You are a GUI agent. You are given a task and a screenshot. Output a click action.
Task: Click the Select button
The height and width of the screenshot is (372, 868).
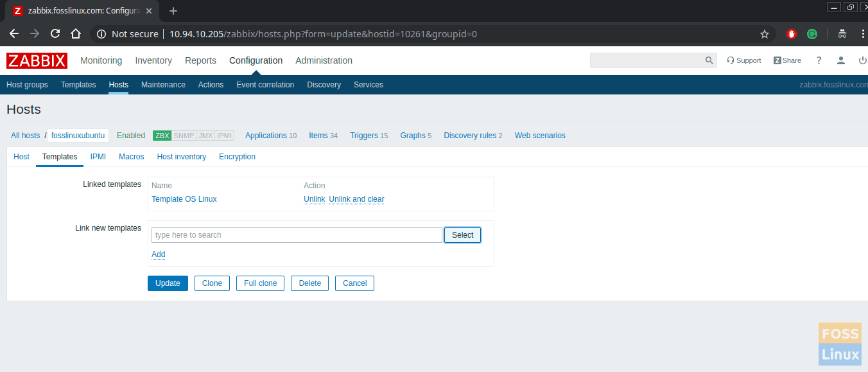462,235
